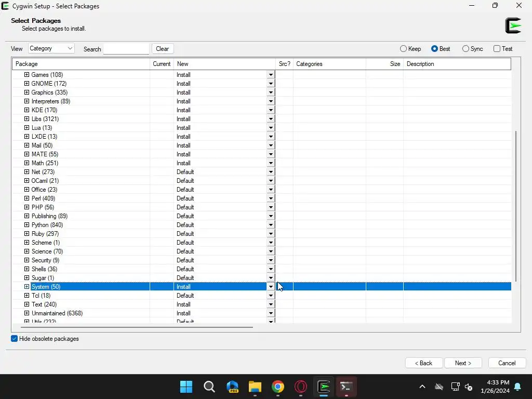Open the action dropdown for the Ruby row
The image size is (532, 399).
coord(271,234)
